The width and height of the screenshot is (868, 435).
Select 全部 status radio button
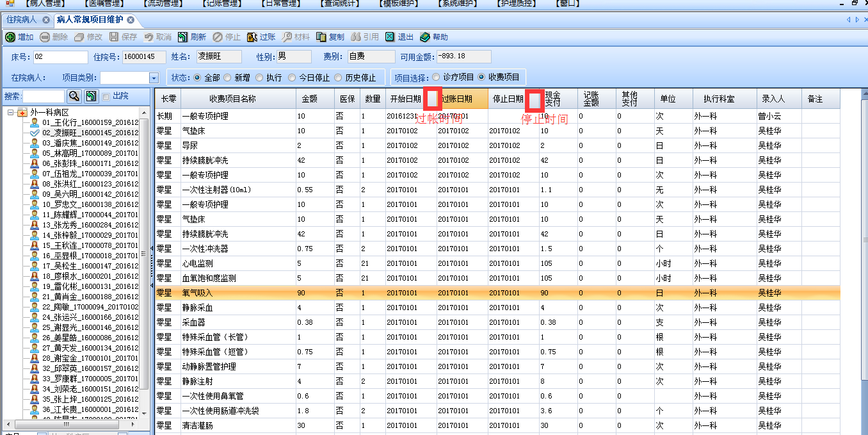pos(197,78)
